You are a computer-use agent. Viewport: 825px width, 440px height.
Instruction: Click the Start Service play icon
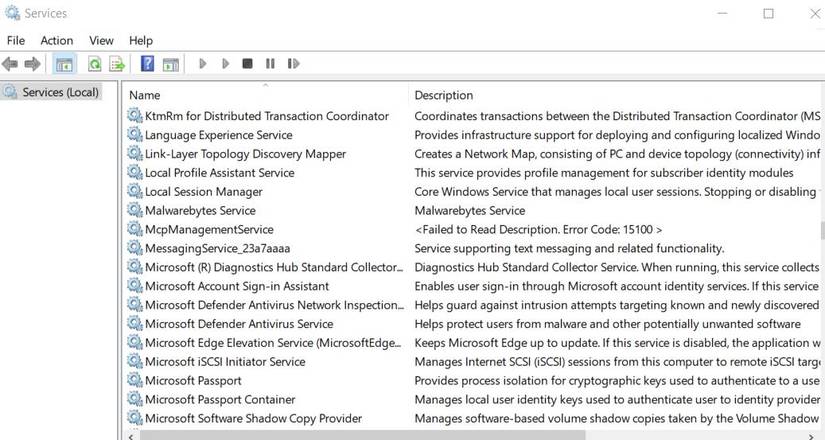tap(203, 64)
